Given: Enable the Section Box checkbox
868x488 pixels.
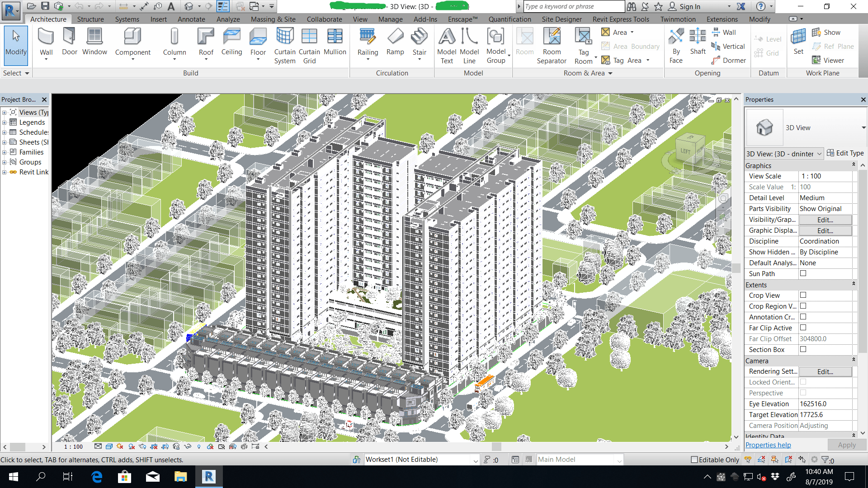Looking at the screenshot, I should (803, 349).
